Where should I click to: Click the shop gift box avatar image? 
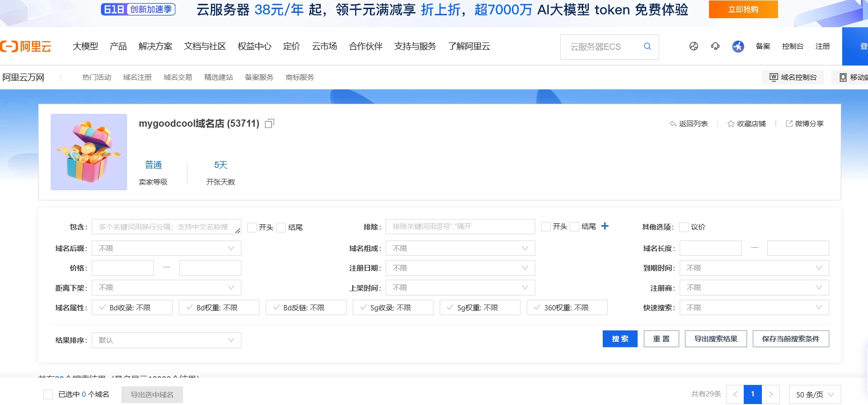89,152
